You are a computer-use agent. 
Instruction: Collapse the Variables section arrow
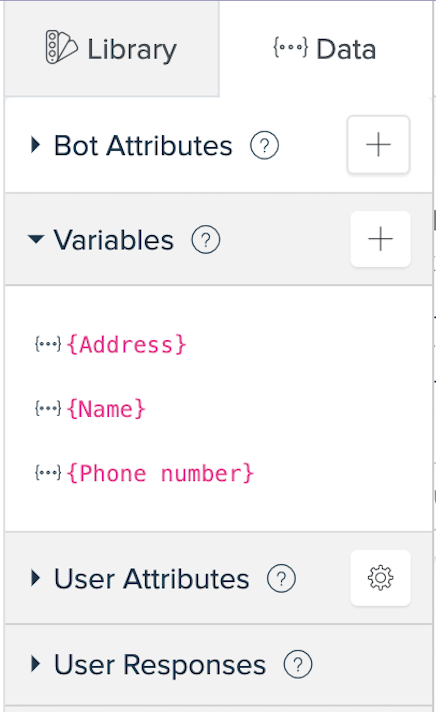click(x=36, y=239)
